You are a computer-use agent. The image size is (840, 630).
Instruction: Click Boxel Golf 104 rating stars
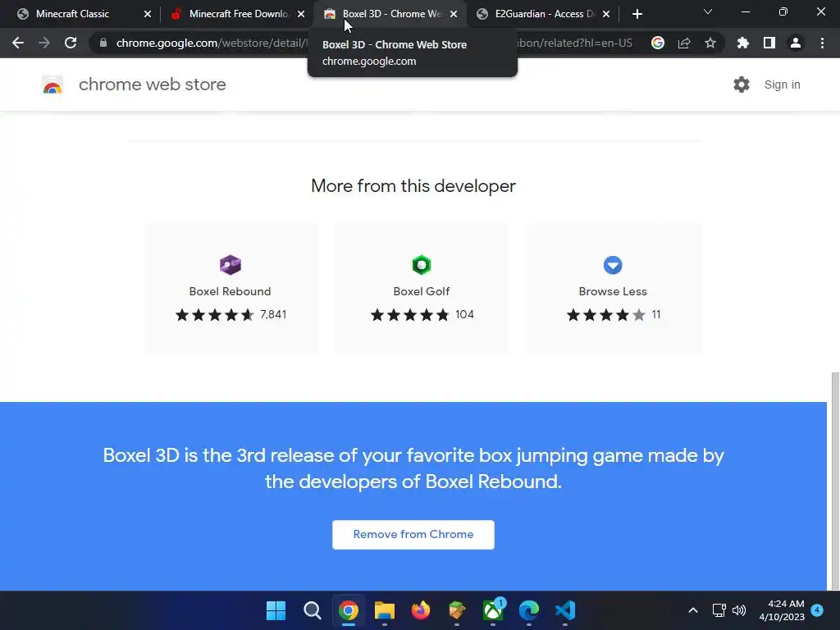coord(410,314)
